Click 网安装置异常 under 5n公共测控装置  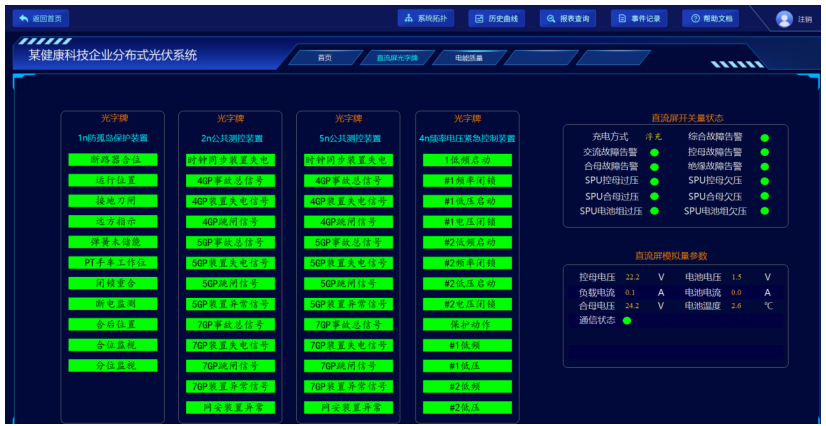[348, 407]
